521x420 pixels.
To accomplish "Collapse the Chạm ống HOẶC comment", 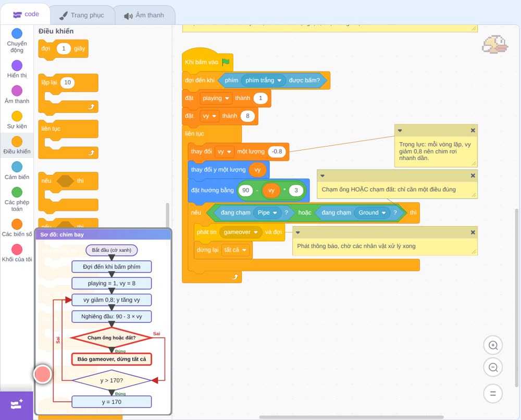I will coord(322,176).
